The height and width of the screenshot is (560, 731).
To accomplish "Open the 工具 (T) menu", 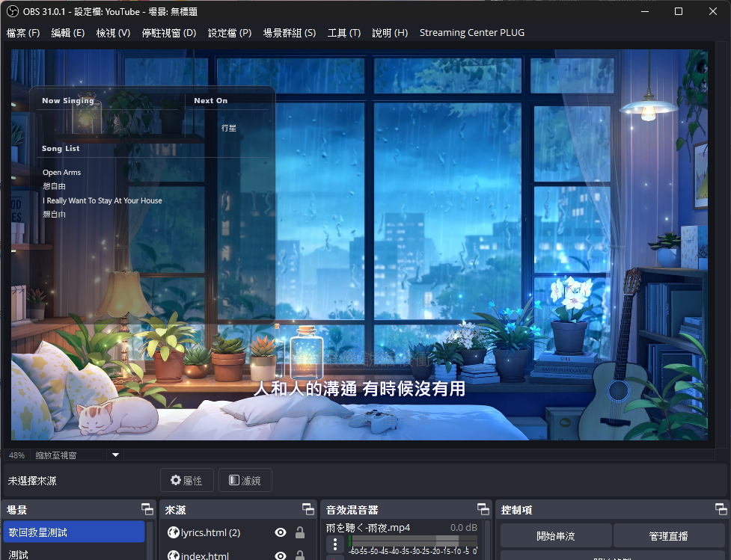I will point(343,33).
